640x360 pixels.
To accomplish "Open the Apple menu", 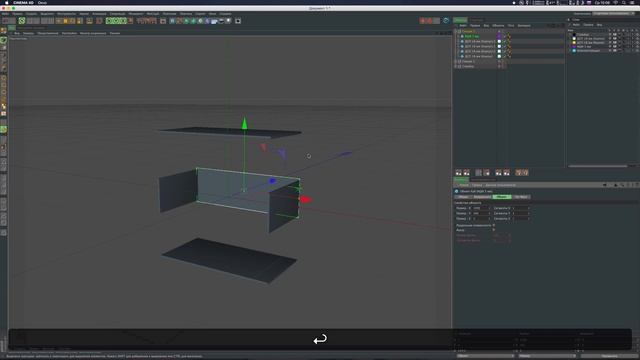I will coord(7,2).
